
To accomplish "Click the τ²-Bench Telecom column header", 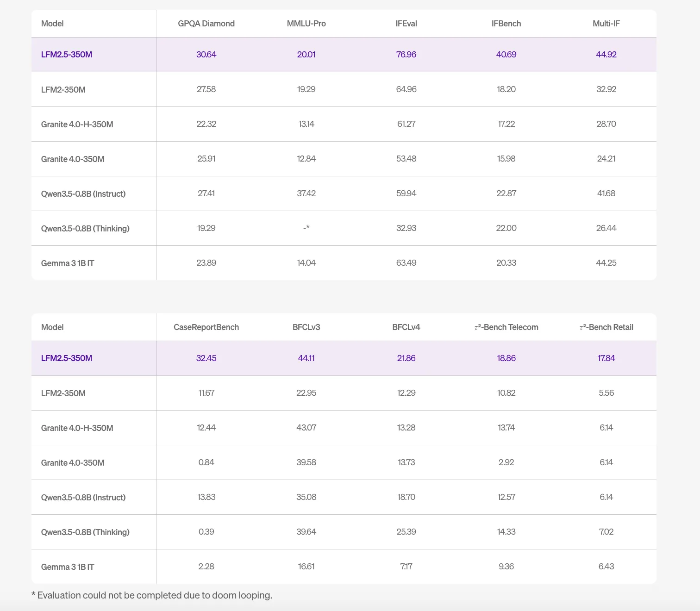I will pos(506,327).
